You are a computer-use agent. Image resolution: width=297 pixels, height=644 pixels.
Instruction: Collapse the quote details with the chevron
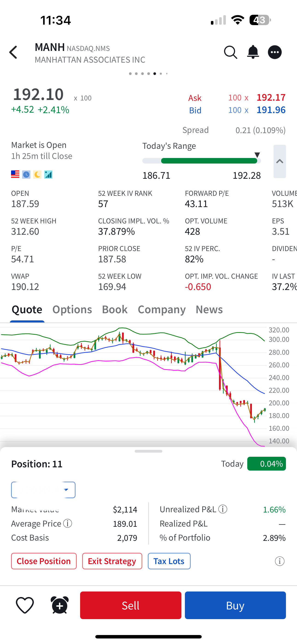tap(280, 161)
